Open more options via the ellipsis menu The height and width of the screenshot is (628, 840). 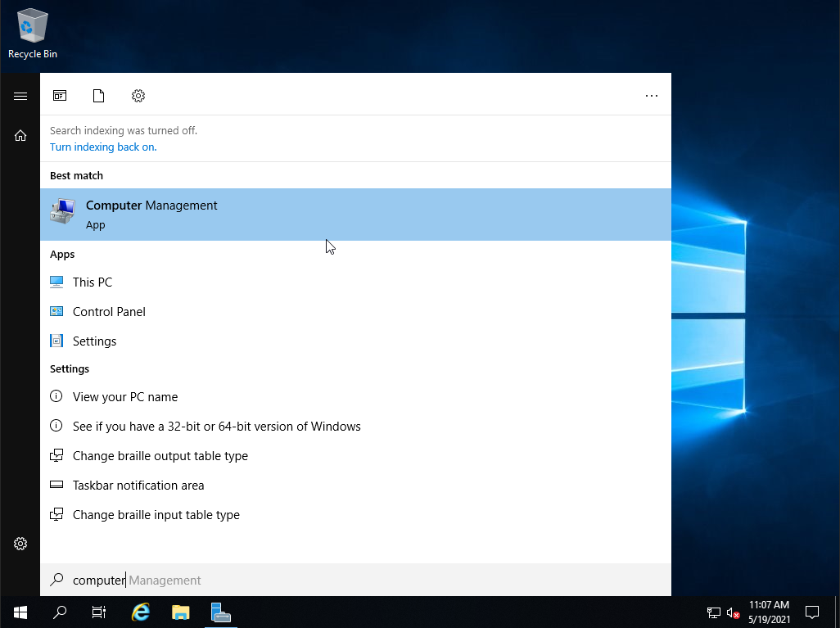651,96
